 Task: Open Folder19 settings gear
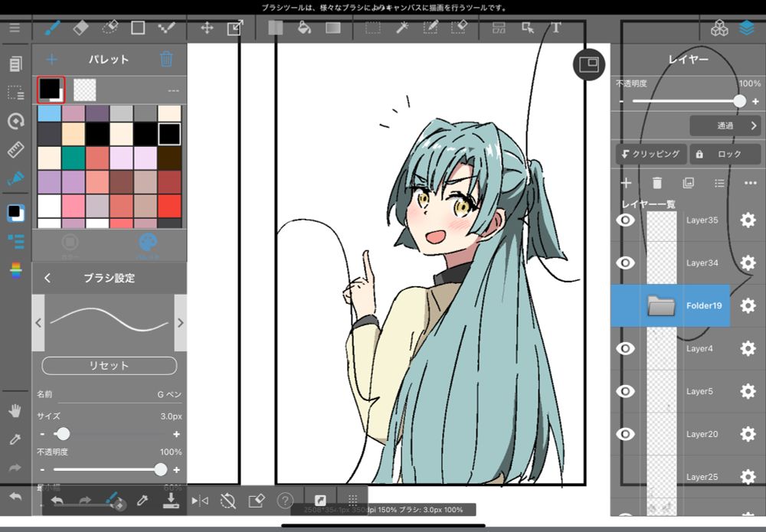(x=748, y=305)
